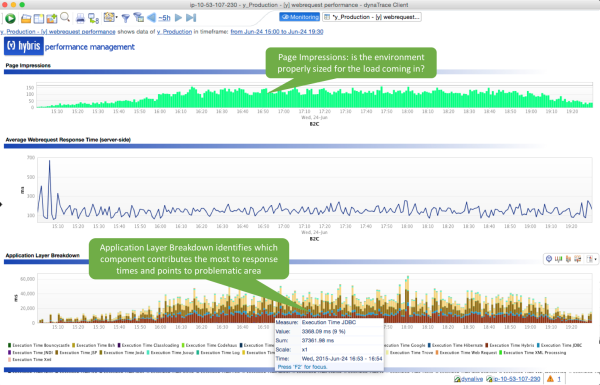Click the right arrow to shift timeframe forward

(178, 18)
